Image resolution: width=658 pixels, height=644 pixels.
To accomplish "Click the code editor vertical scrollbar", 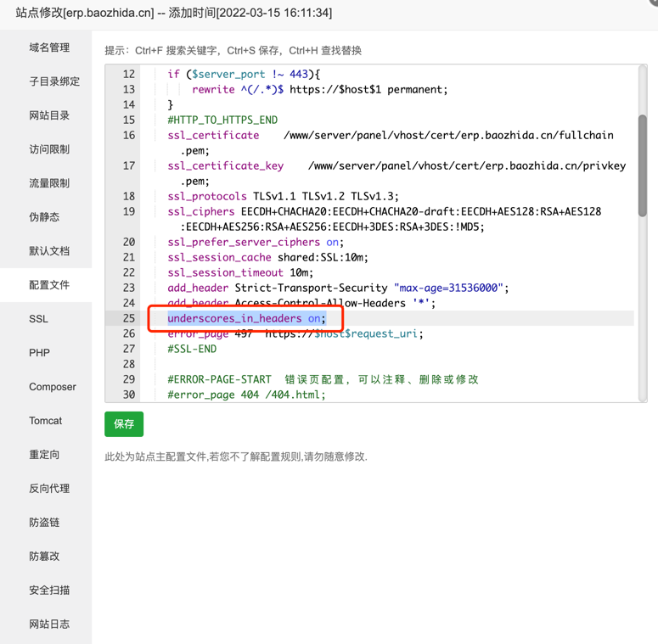I will tap(643, 165).
